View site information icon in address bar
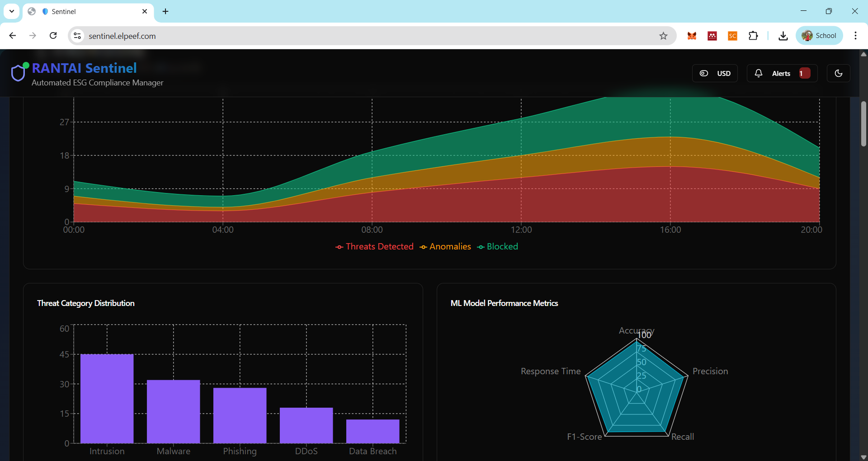The height and width of the screenshot is (461, 868). pyautogui.click(x=77, y=36)
